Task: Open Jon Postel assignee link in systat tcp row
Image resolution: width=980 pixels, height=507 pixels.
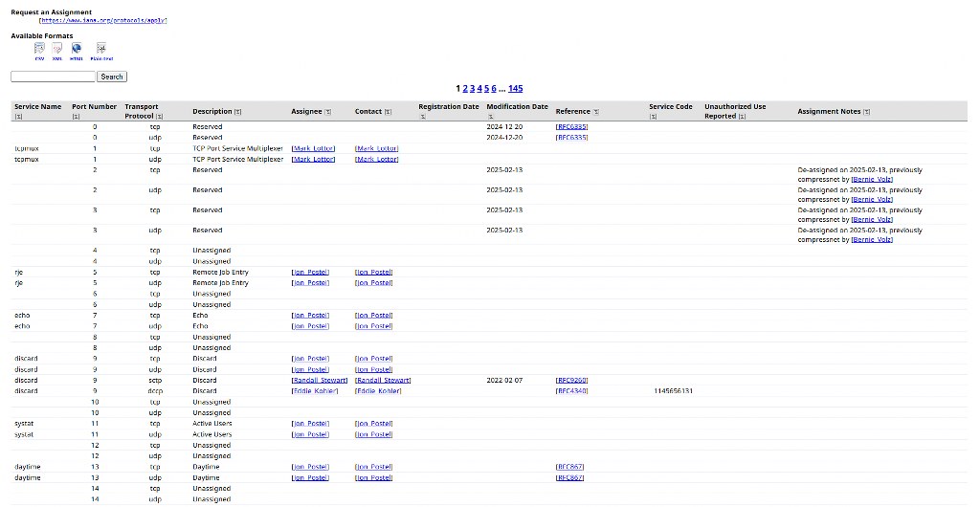Action: coord(310,424)
